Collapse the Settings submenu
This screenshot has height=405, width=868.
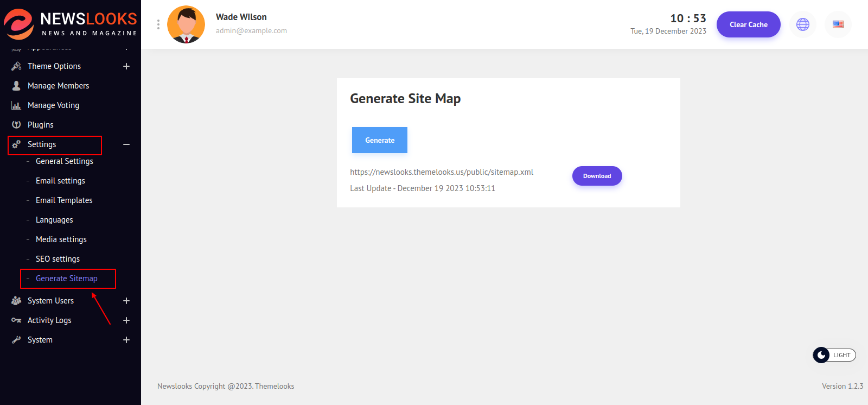pyautogui.click(x=126, y=144)
